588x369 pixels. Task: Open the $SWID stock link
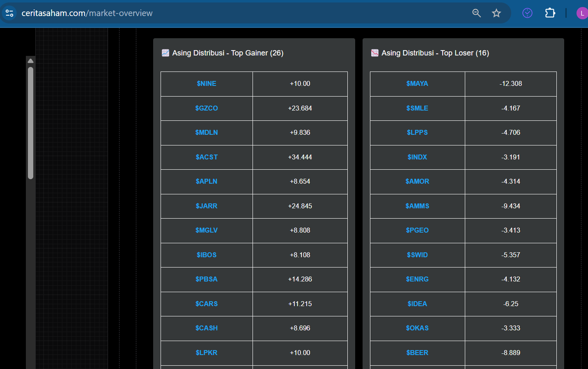click(x=417, y=255)
